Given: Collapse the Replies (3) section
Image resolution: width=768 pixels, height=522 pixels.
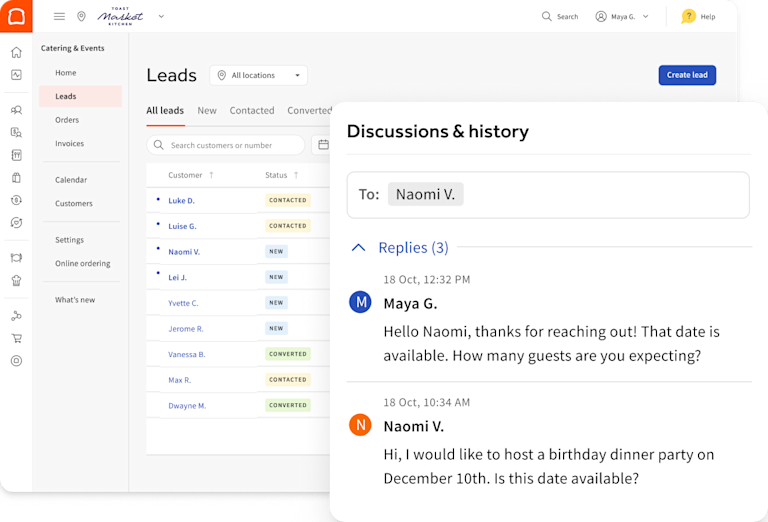Looking at the screenshot, I should click(359, 248).
